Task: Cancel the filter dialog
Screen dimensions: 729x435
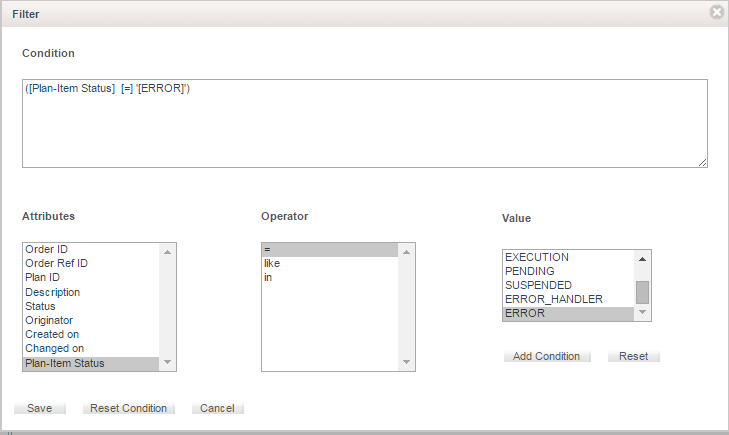Action: click(217, 408)
